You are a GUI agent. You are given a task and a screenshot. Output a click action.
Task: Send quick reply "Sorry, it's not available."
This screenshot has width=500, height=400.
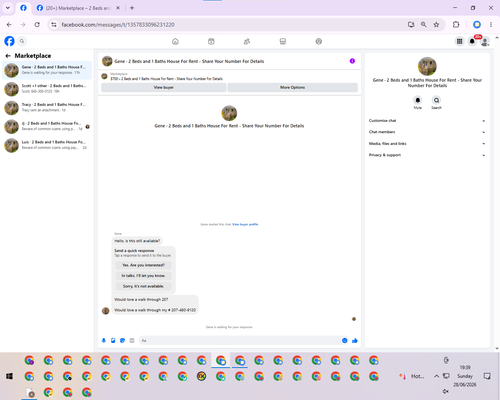point(143,286)
